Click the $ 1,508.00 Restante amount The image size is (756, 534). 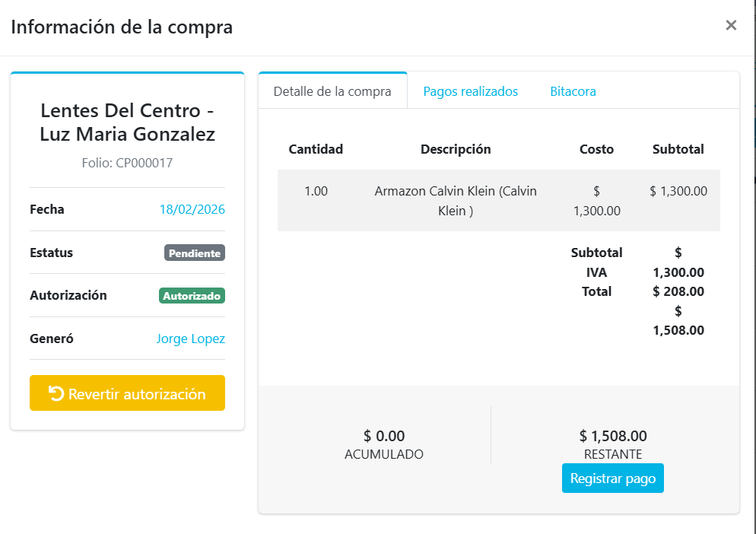click(613, 436)
